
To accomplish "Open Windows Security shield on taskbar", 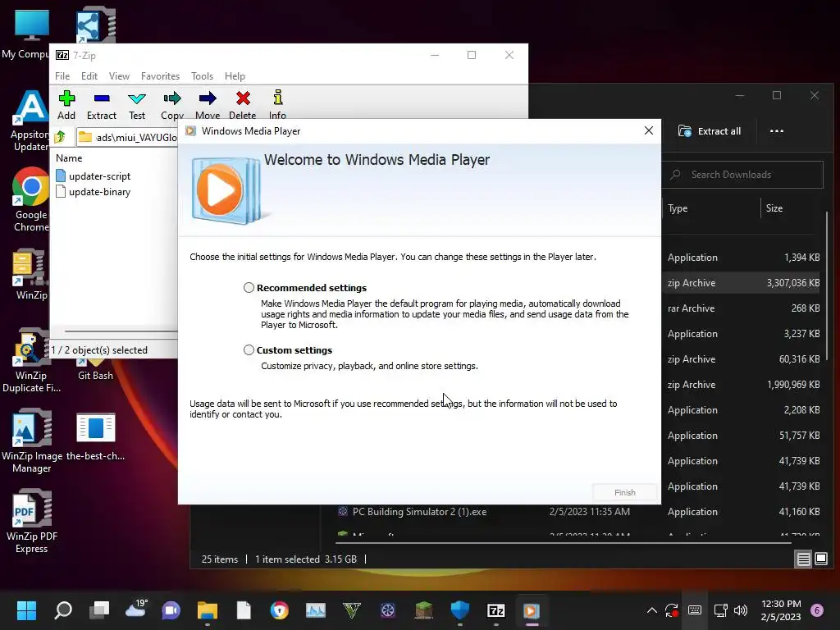I will tap(459, 610).
